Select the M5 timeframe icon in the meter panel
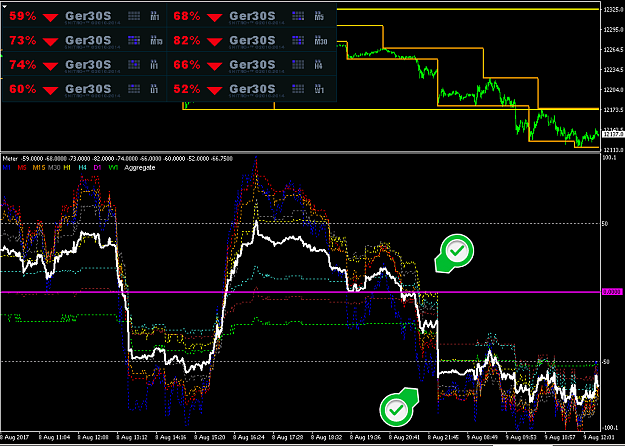The width and height of the screenshot is (625, 446). (319, 16)
